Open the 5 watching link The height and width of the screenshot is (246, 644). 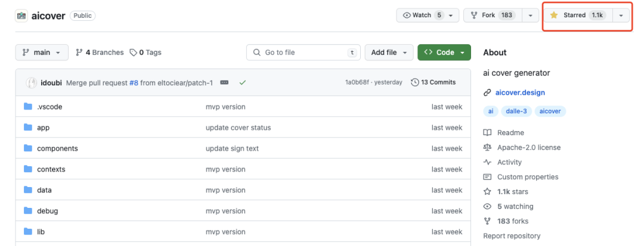(x=515, y=207)
